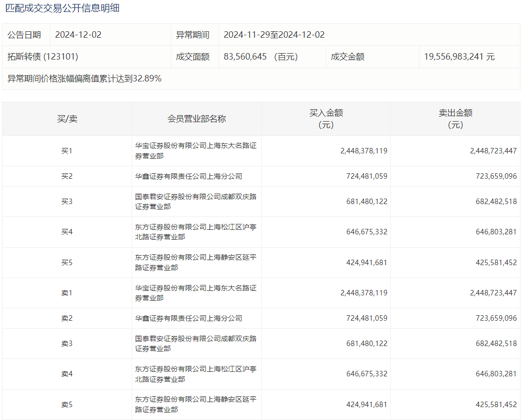Click buy amount 424,941,681 in 买5 row
The width and height of the screenshot is (523, 420).
pos(367,262)
